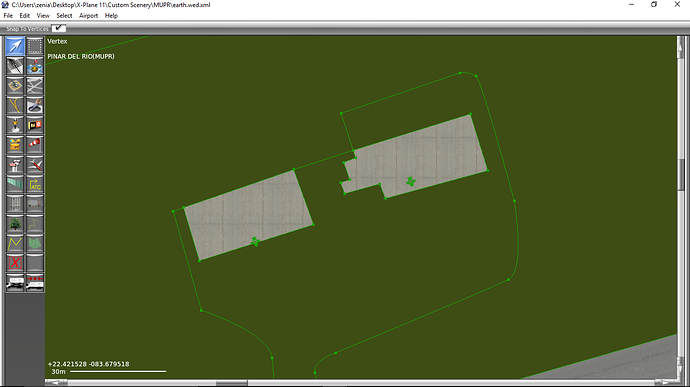Viewport: 690px width, 387px height.
Task: Select the yellow Taxiline markings tool
Action: click(15, 106)
